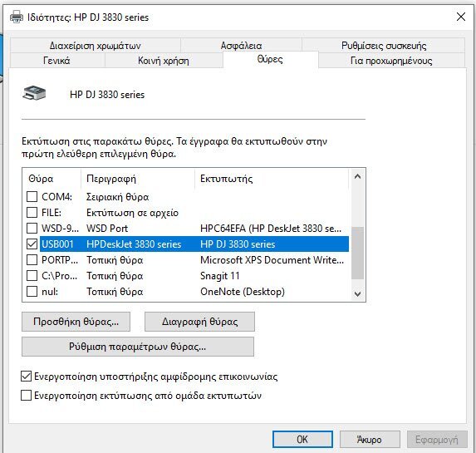
Task: Open the Ρυθμίσεις συσκευής tab
Action: [x=384, y=46]
